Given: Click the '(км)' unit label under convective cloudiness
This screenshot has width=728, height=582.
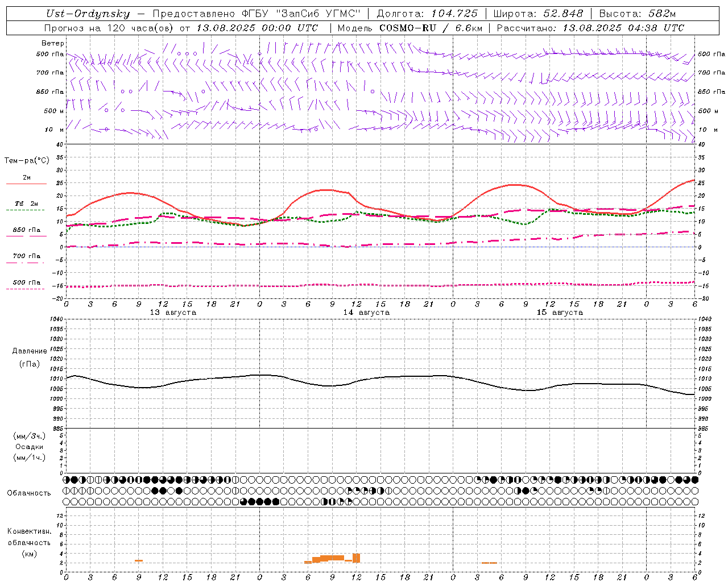Looking at the screenshot, I should click(x=29, y=554).
